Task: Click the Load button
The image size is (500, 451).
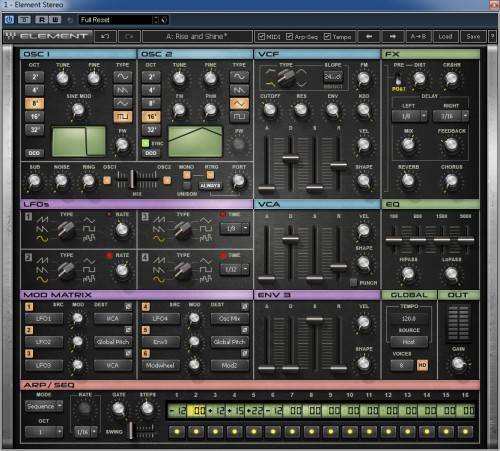Action: click(x=445, y=36)
